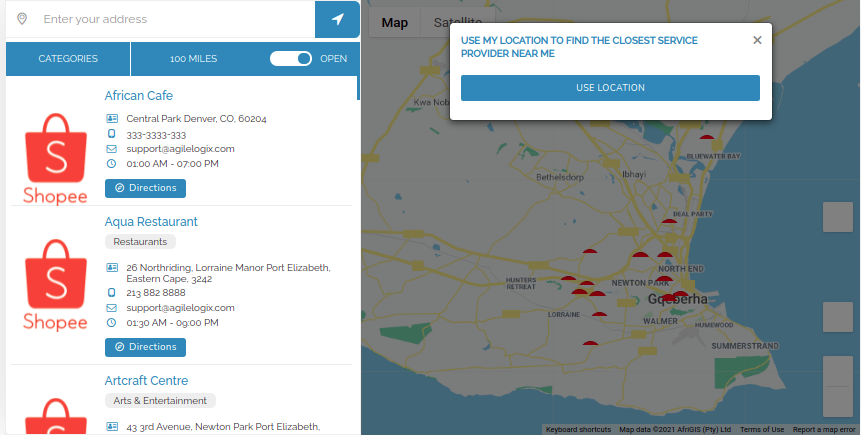Click the red marker near Bluewater Bay

tap(707, 137)
